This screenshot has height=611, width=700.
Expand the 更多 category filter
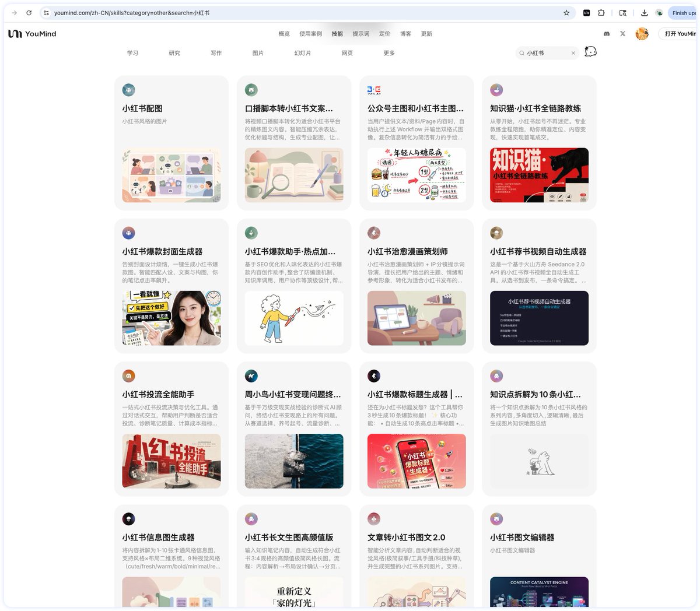point(389,53)
